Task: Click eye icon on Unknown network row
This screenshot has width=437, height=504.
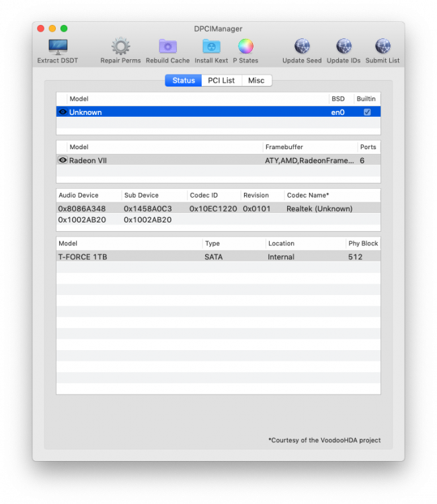Action: (63, 112)
